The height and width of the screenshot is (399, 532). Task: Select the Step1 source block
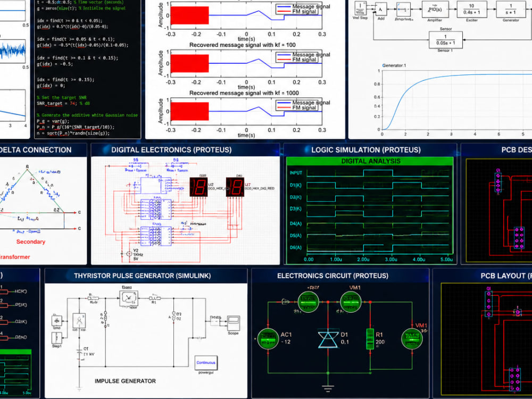tap(57, 338)
